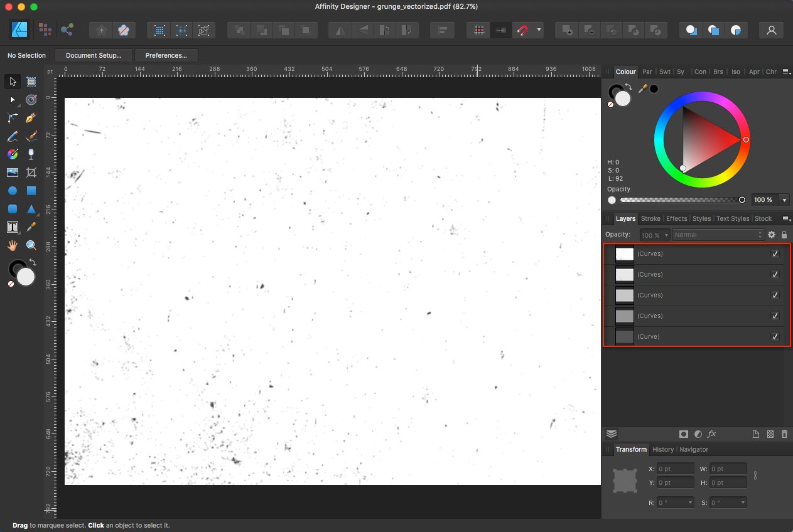Toggle visibility of third (Curves) layer

775,295
